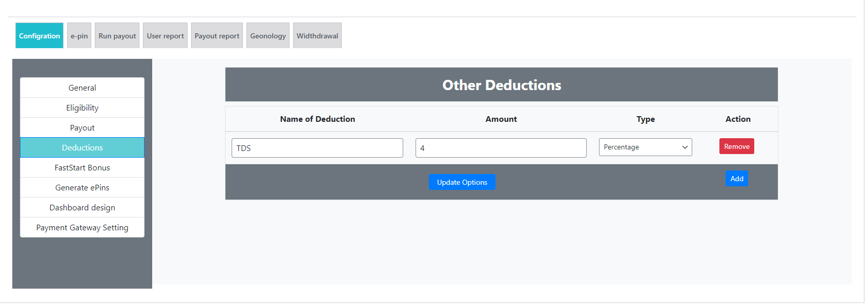Focus the deduction Amount input field
The width and height of the screenshot is (868, 304).
[x=501, y=148]
